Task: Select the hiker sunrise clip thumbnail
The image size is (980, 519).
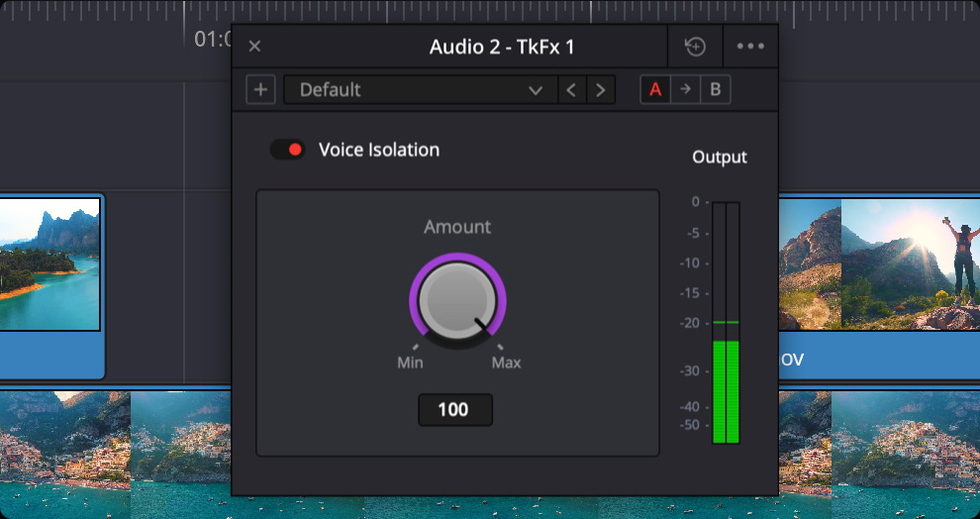Action: 909,263
